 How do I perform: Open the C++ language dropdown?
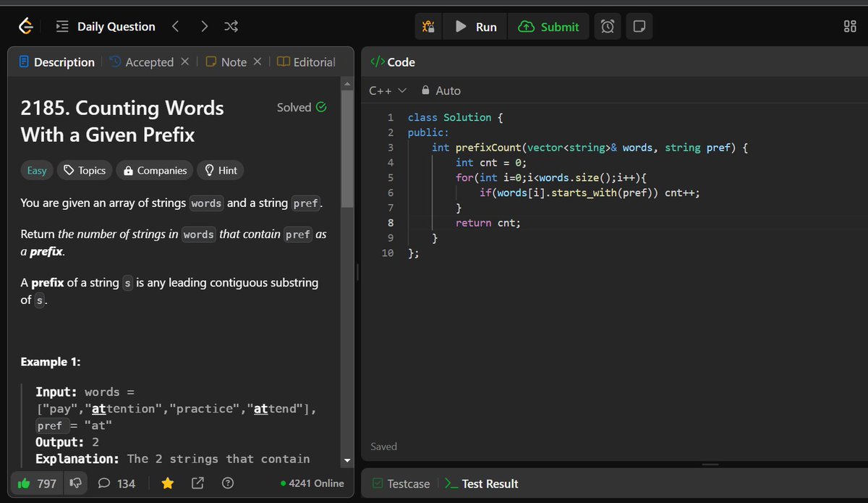388,90
